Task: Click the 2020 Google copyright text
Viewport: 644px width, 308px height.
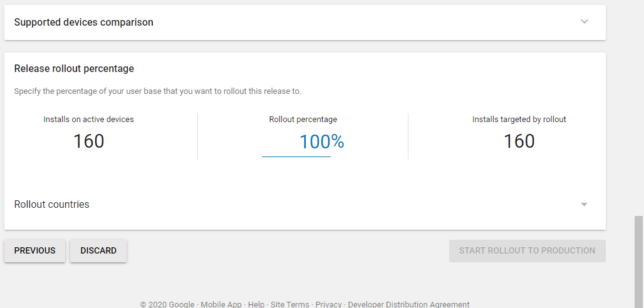Action: [x=167, y=304]
